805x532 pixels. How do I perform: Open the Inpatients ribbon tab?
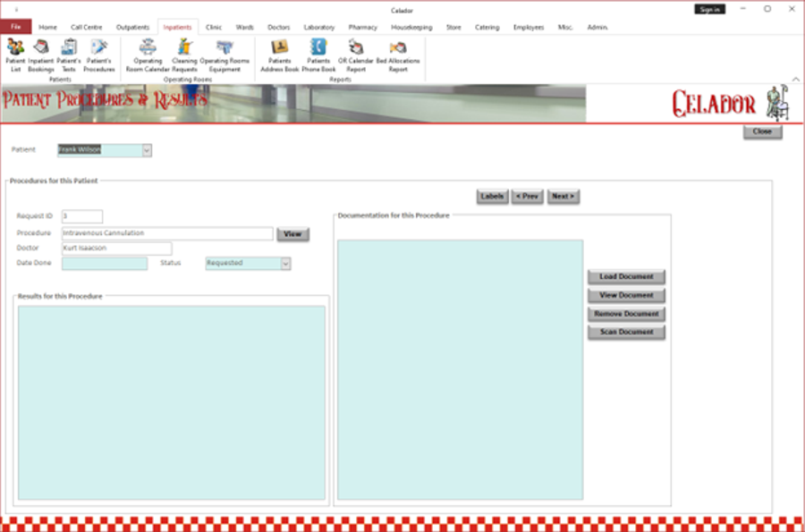178,27
